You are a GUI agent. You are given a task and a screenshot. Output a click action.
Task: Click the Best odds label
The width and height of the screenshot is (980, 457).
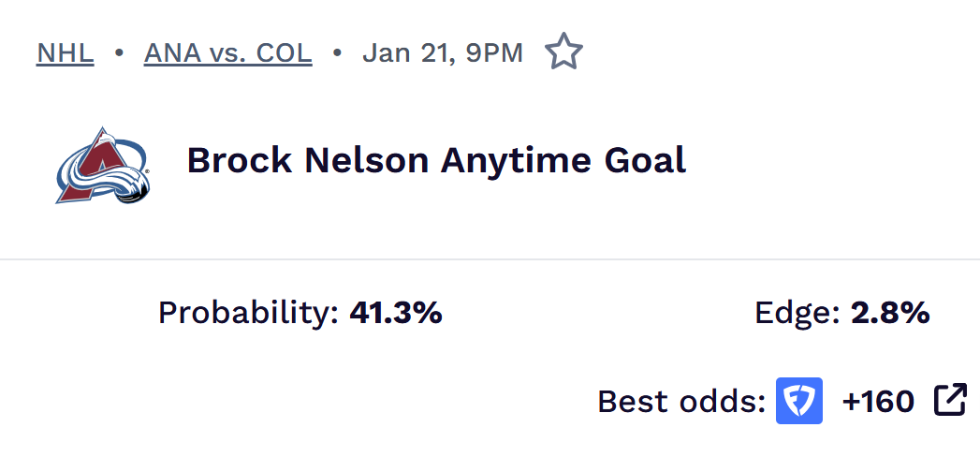[681, 401]
